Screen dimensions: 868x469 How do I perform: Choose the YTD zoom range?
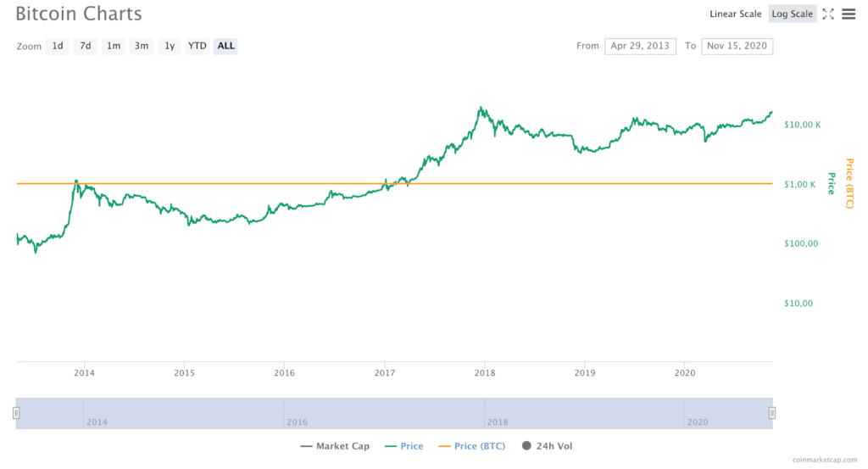[197, 46]
